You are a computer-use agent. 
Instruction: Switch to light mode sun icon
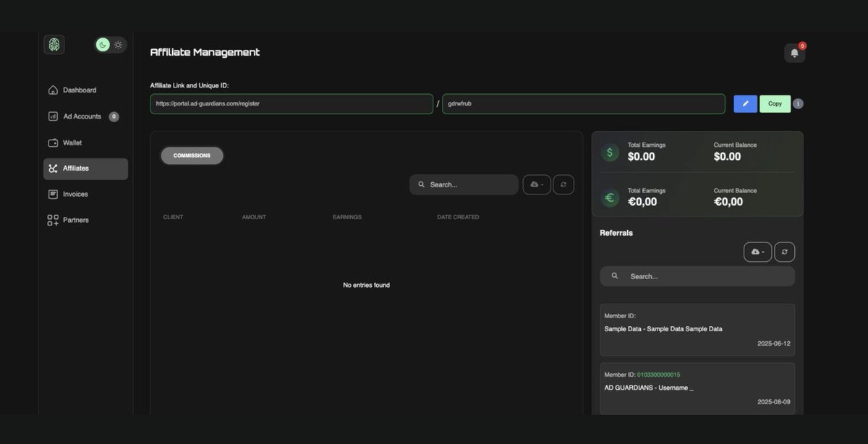pos(118,45)
